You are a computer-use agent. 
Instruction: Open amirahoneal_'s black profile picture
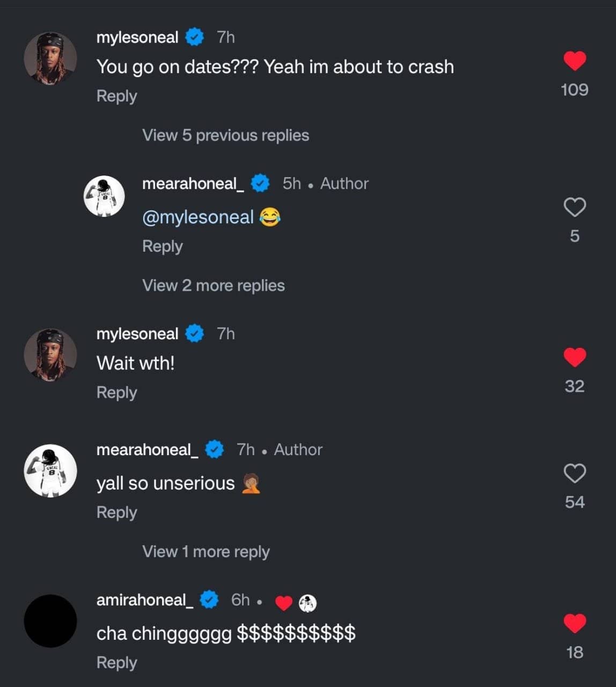point(50,620)
